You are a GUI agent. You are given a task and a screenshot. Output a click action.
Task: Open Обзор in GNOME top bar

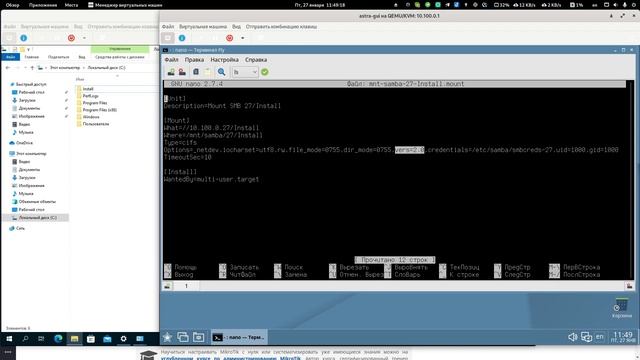pos(13,5)
